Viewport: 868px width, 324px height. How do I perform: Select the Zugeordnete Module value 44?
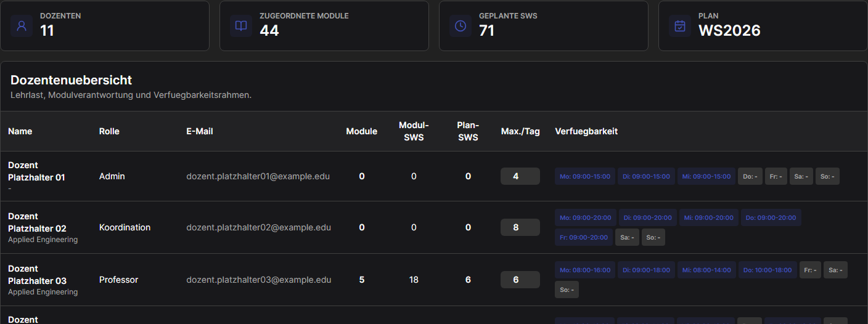click(269, 31)
